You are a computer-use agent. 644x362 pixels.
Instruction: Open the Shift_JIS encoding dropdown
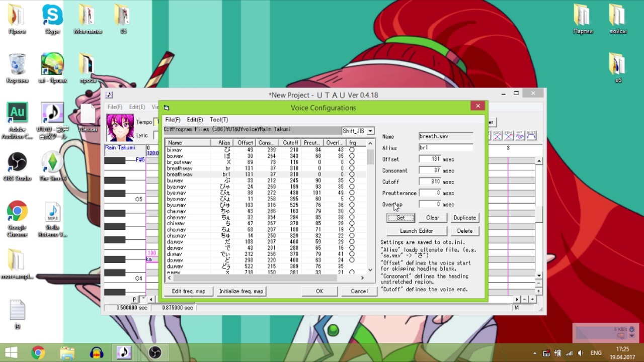[x=370, y=131]
